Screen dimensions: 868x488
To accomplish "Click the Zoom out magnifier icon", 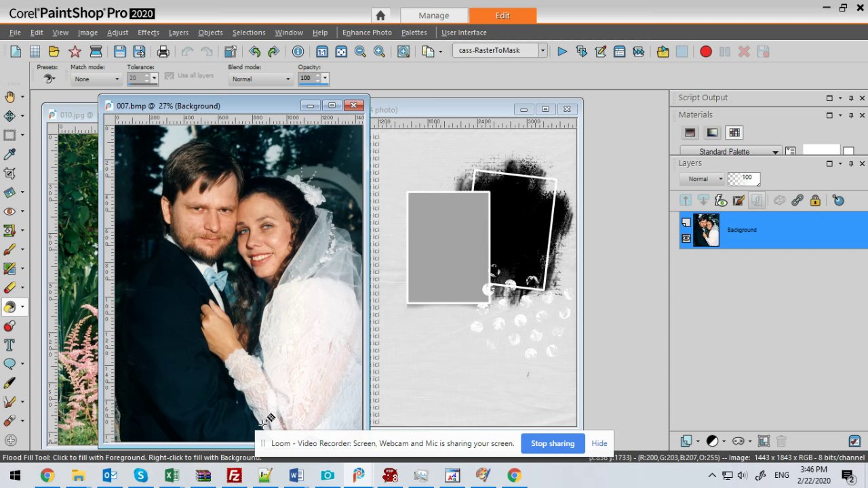I will point(360,52).
